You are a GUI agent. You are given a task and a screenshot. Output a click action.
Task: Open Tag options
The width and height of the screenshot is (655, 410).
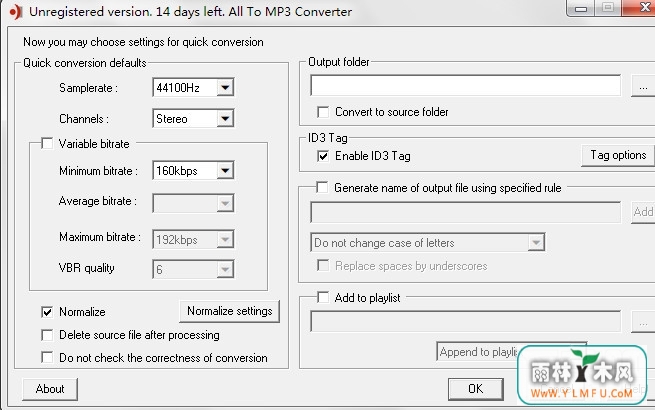[618, 155]
